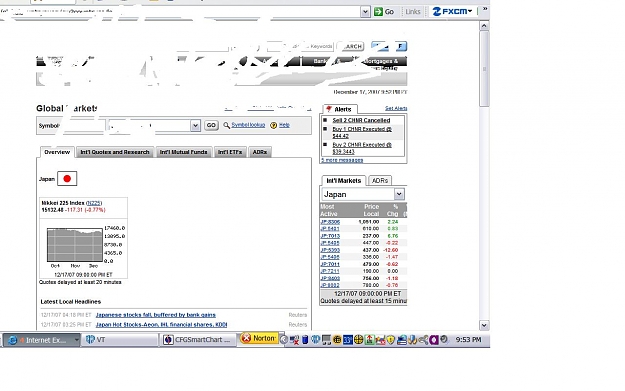Click page scrollbar up arrow
Viewport: 625px width, 391px height.
tap(484, 26)
